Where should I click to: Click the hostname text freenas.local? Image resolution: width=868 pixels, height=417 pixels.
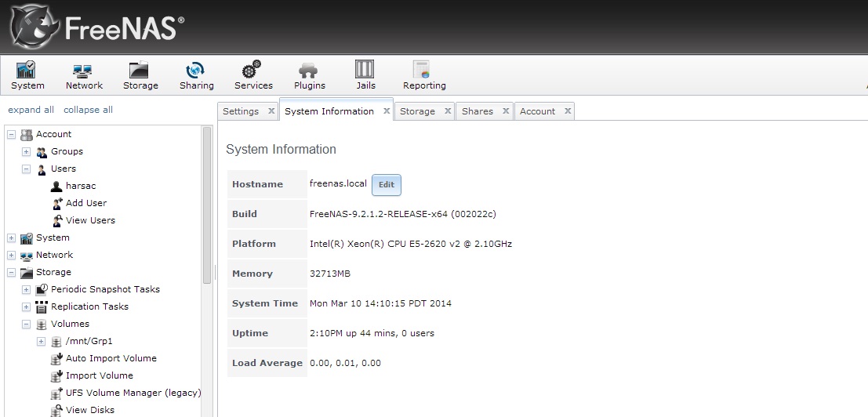point(338,183)
